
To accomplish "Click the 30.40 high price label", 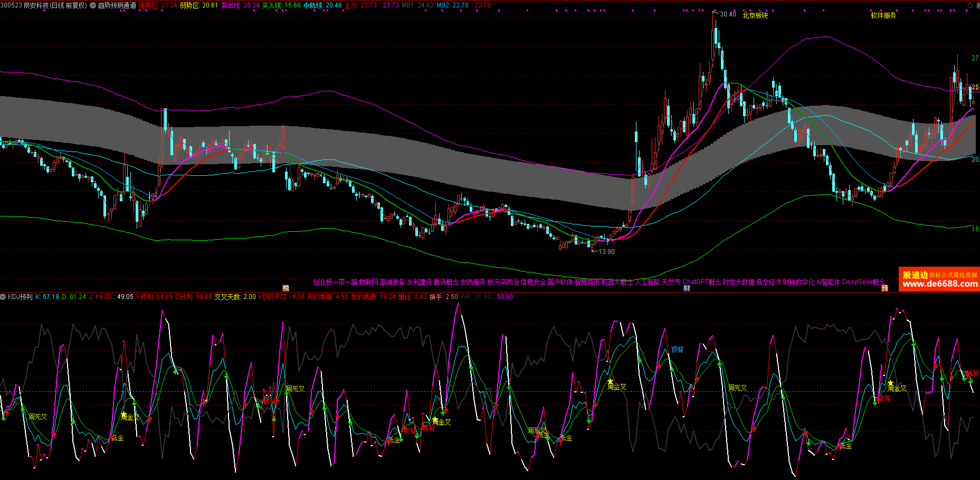I will [728, 14].
